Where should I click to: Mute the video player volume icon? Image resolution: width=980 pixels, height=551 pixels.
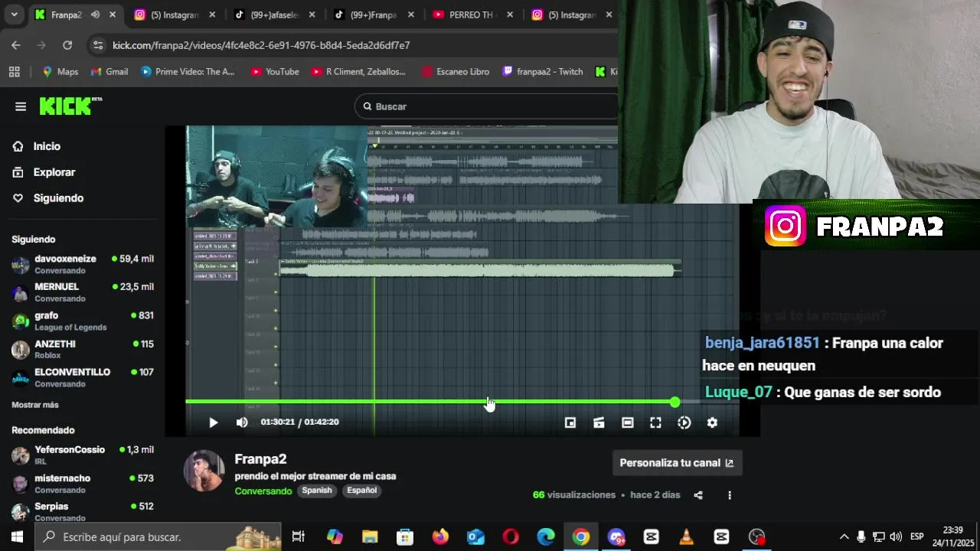(242, 422)
